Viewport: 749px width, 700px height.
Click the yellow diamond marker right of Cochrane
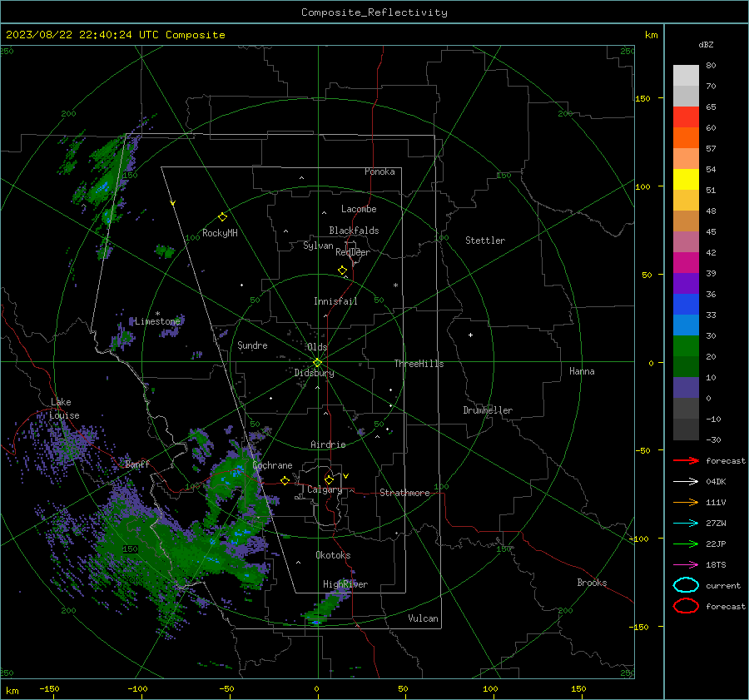point(285,480)
